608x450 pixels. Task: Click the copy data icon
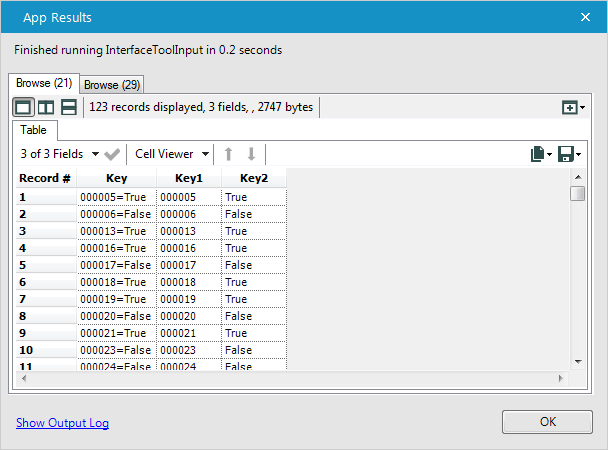(x=540, y=154)
